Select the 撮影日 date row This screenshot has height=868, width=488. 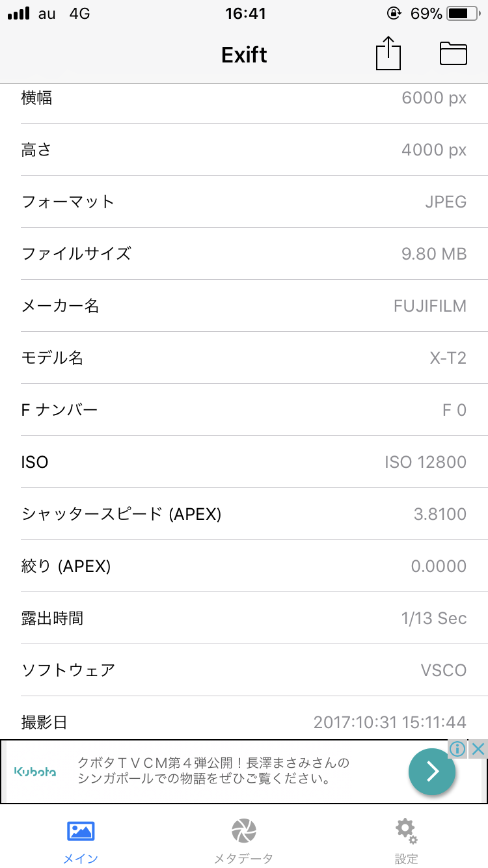point(244,722)
